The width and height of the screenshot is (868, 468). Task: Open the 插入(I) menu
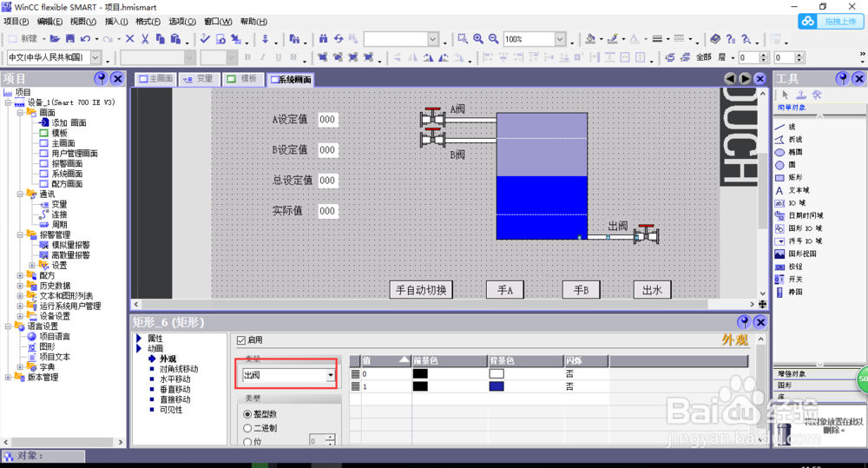pos(116,22)
